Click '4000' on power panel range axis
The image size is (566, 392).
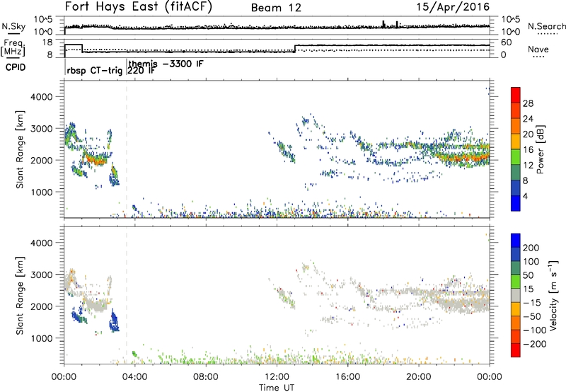point(42,97)
